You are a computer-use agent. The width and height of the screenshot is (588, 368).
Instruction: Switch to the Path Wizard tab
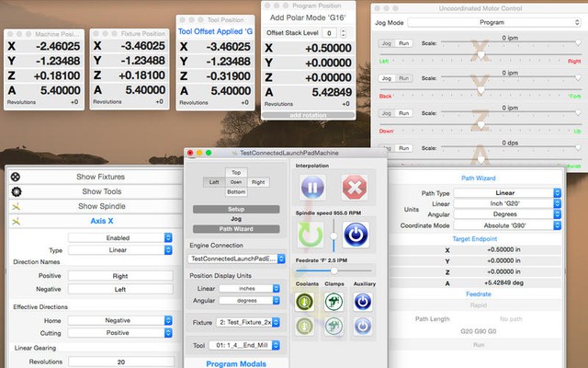point(236,228)
